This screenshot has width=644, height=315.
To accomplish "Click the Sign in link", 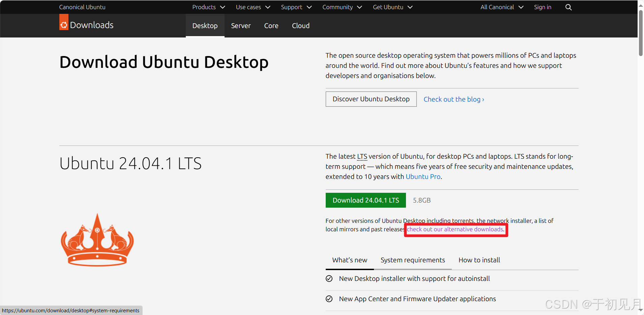I will click(x=543, y=7).
